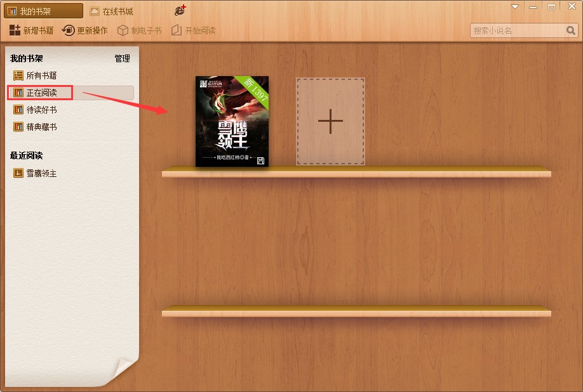Open the 更新操作 toolbar option
The width and height of the screenshot is (583, 392).
[x=84, y=30]
